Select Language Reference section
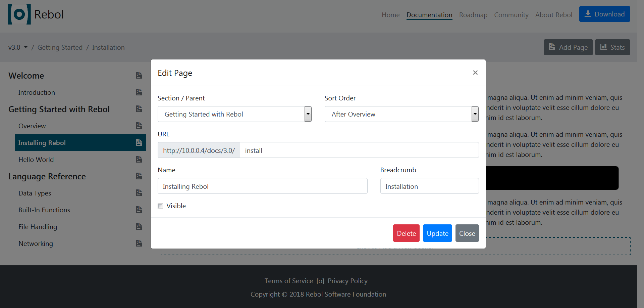 (47, 176)
